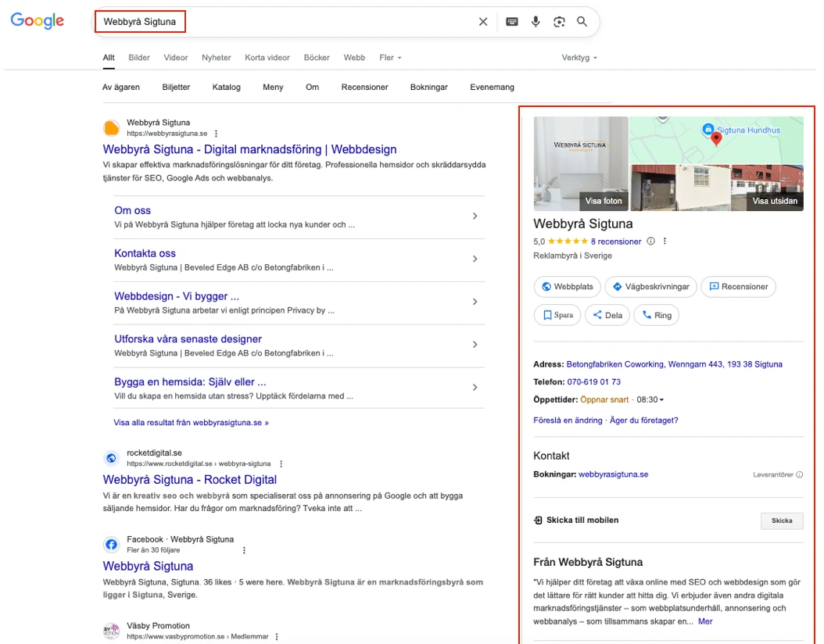Image resolution: width=824 pixels, height=644 pixels.
Task: Expand Utforska våra senaste designer arrow
Action: [x=475, y=345]
